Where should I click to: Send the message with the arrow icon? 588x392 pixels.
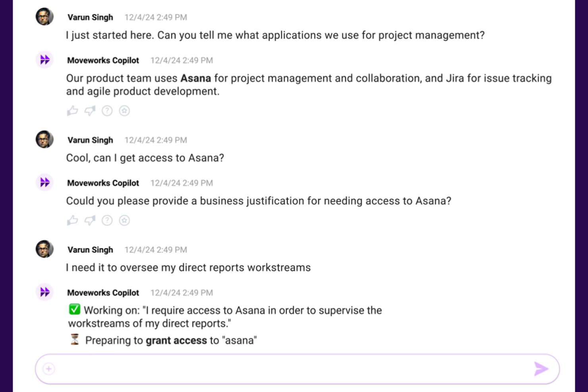pyautogui.click(x=541, y=369)
